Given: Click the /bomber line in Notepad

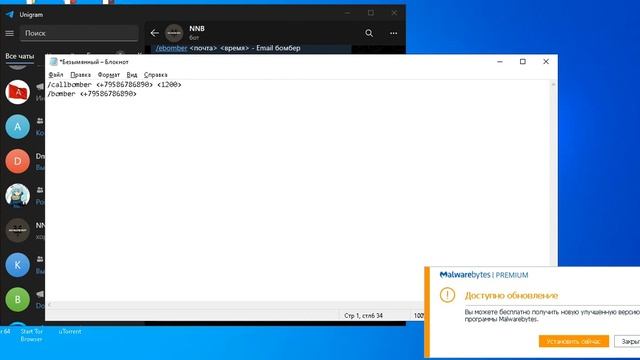Looking at the screenshot, I should click(x=92, y=94).
